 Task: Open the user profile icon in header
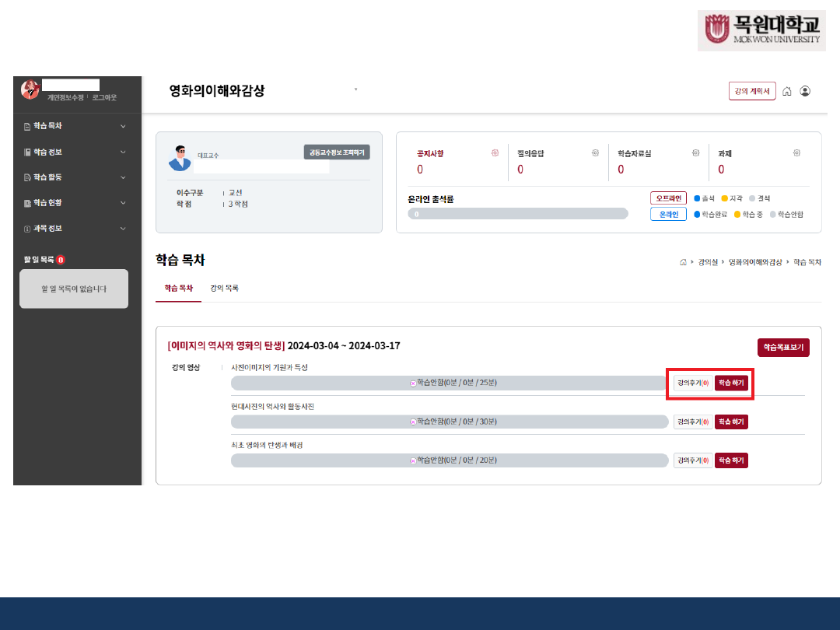(805, 91)
